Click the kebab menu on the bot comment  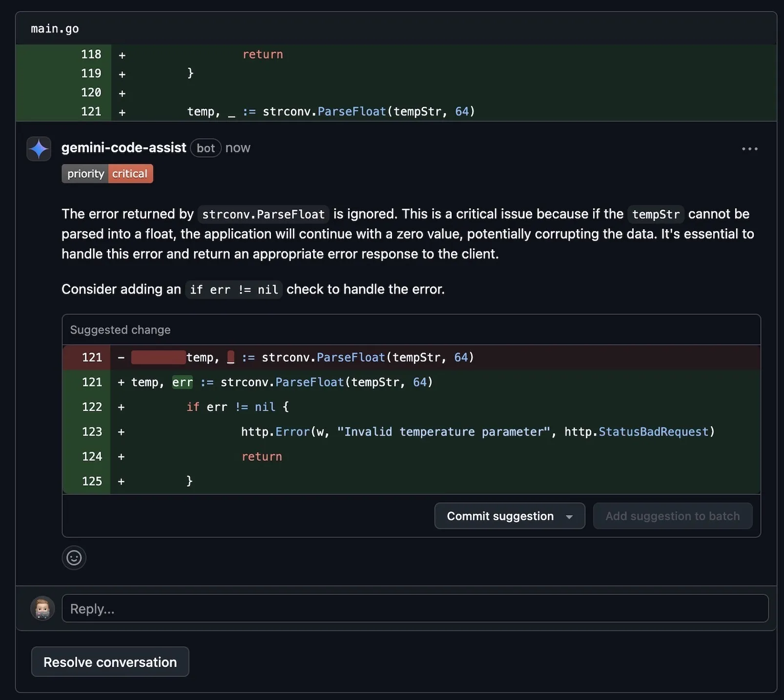(749, 149)
